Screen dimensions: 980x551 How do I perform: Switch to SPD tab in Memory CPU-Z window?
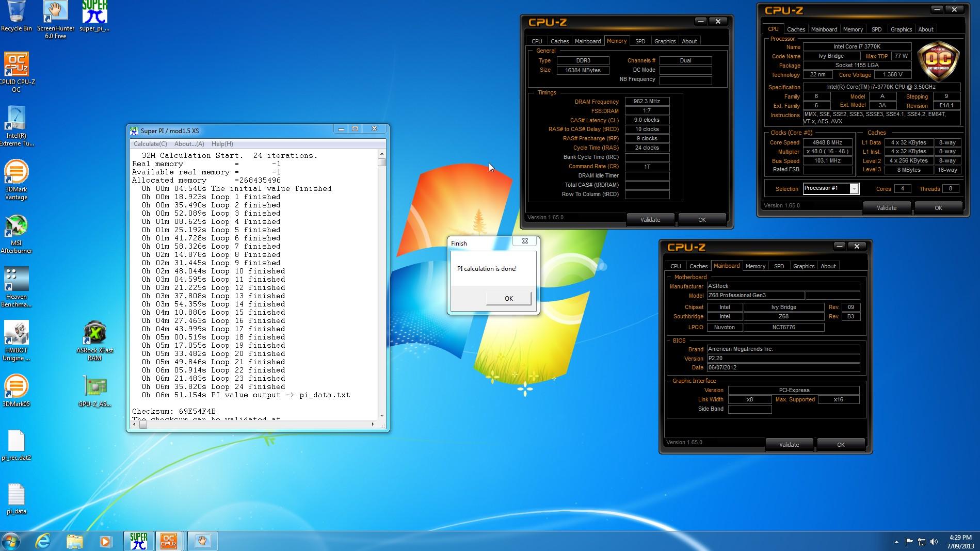pyautogui.click(x=640, y=41)
